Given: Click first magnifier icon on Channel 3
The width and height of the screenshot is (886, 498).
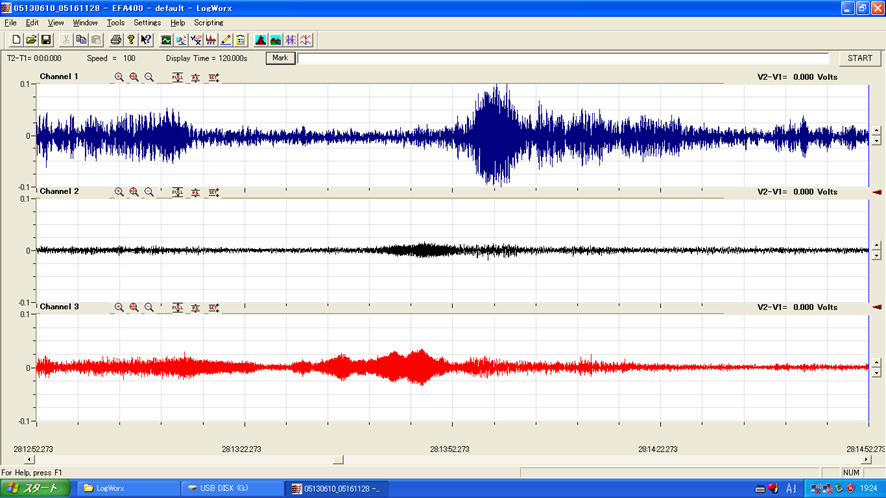Looking at the screenshot, I should (x=119, y=307).
